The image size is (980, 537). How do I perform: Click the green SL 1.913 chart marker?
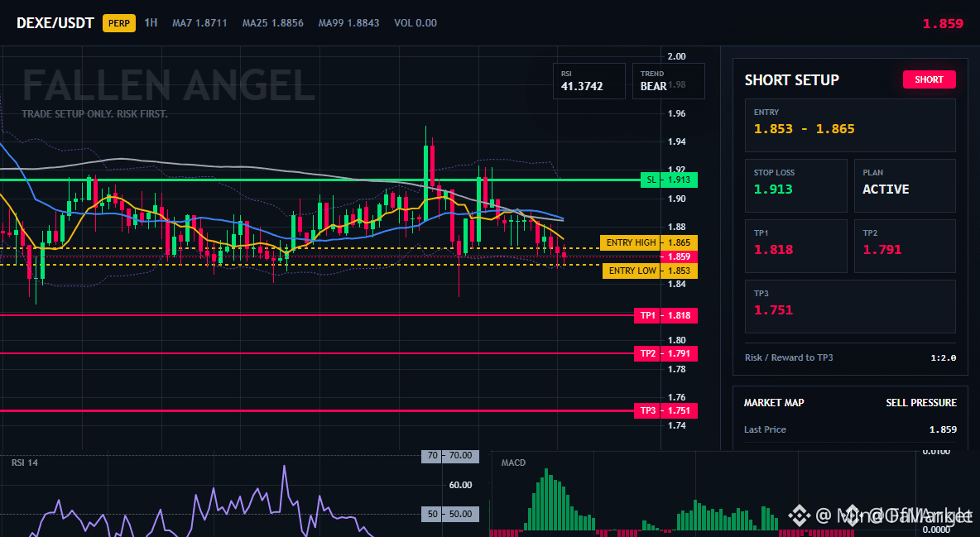[x=669, y=180]
